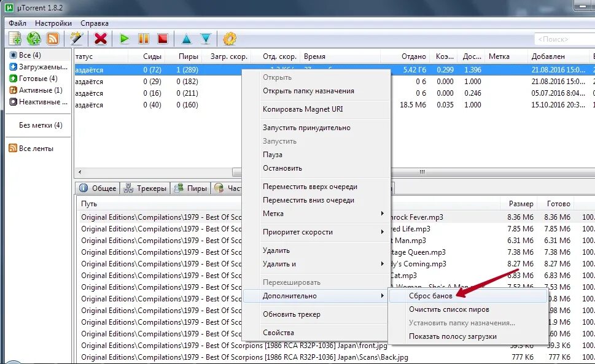595x364 pixels.
Task: Click left arrow of horizontal scrollbar
Action: 80,172
